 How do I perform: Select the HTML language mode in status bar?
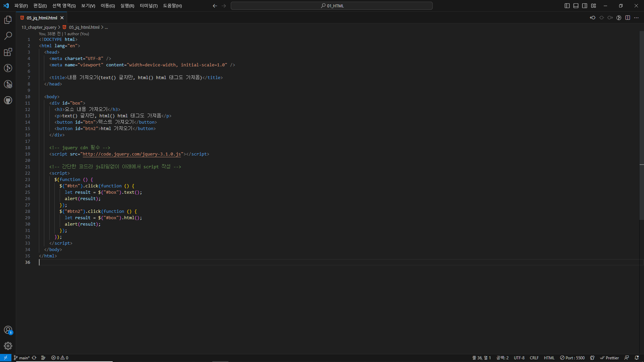(x=549, y=358)
